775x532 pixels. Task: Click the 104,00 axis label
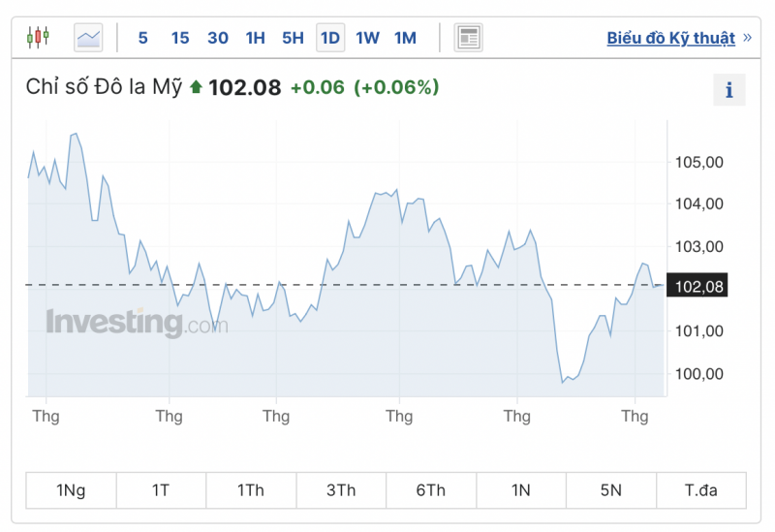coord(698,203)
